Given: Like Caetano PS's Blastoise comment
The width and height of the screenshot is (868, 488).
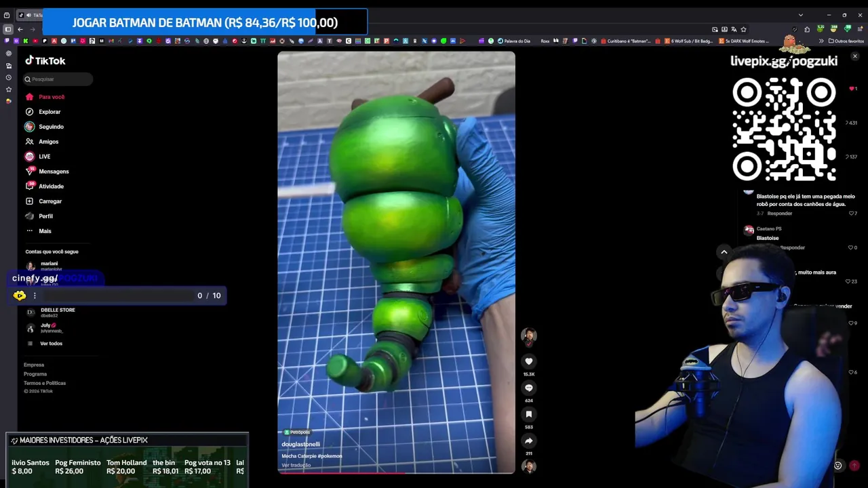Looking at the screenshot, I should click(852, 247).
